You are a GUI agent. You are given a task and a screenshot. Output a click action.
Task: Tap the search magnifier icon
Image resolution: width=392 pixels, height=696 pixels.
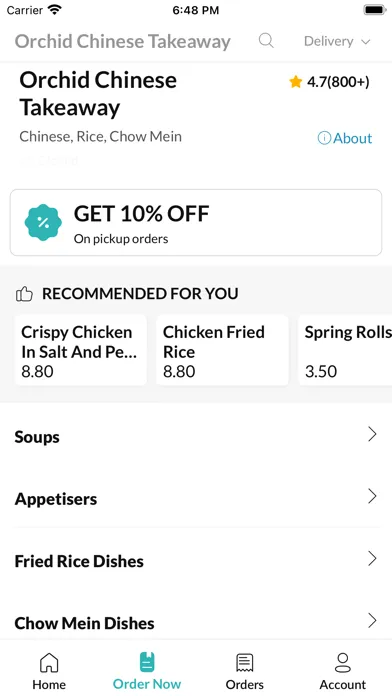[266, 41]
